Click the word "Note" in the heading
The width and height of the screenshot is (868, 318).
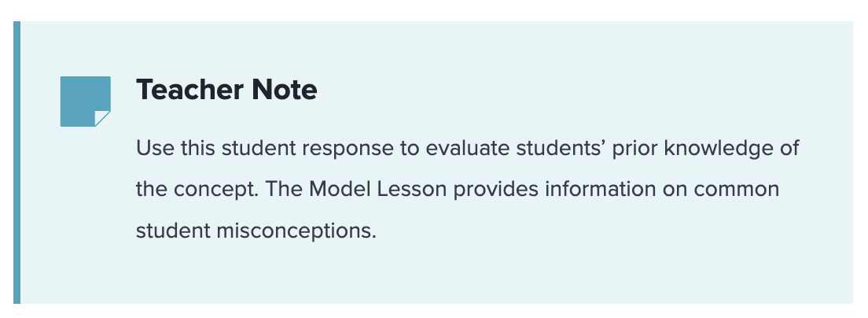(x=284, y=90)
